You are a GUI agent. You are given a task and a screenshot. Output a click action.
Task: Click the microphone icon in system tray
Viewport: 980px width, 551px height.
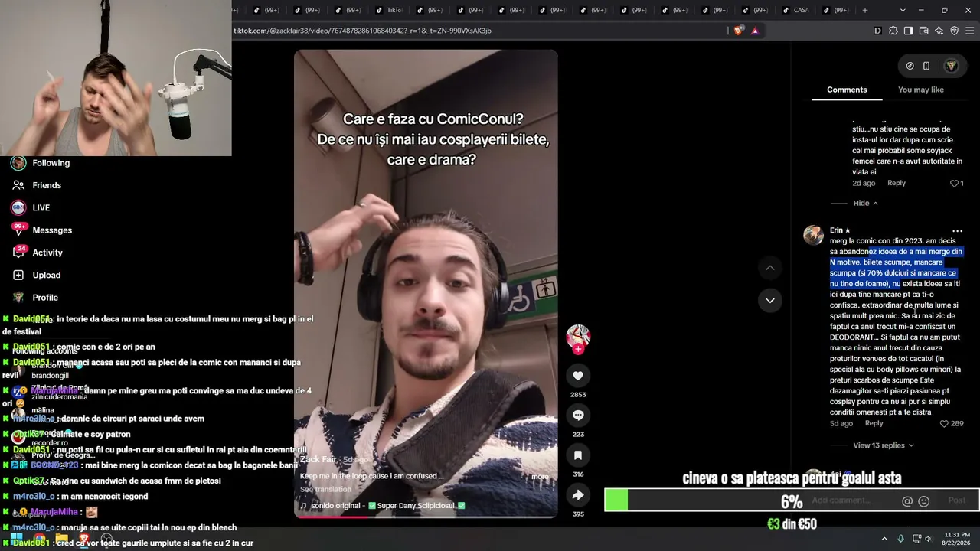[901, 539]
